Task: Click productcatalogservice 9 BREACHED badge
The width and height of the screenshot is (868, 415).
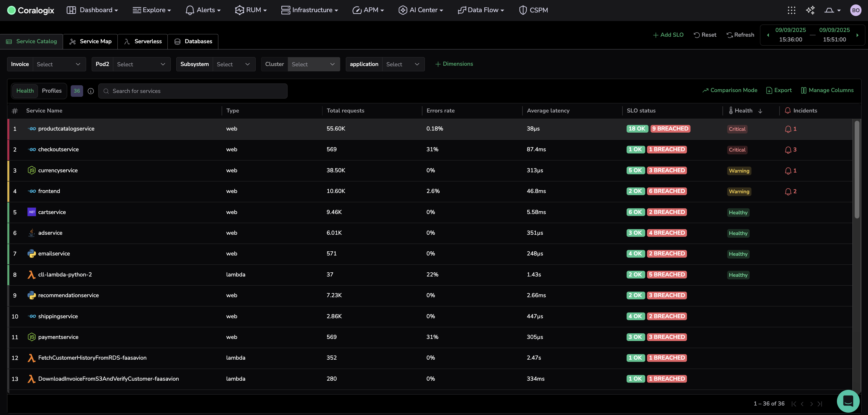Action: [x=670, y=129]
